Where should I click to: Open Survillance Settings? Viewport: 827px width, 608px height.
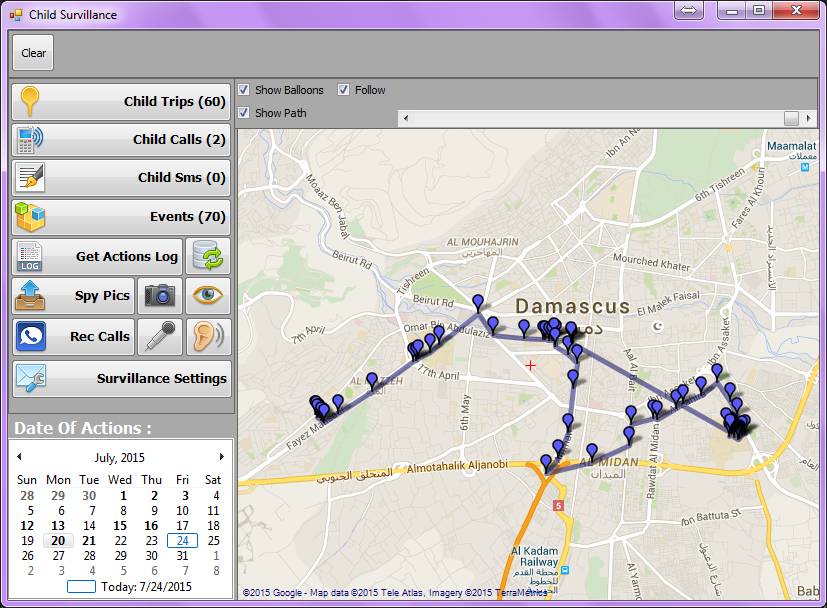pyautogui.click(x=121, y=379)
